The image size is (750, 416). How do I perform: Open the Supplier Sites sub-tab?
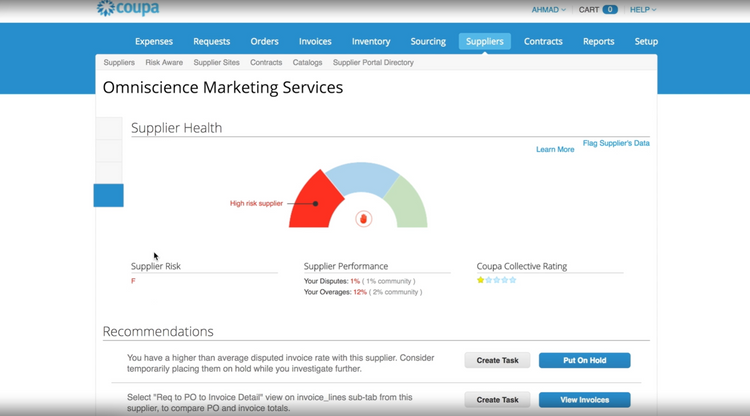[216, 63]
